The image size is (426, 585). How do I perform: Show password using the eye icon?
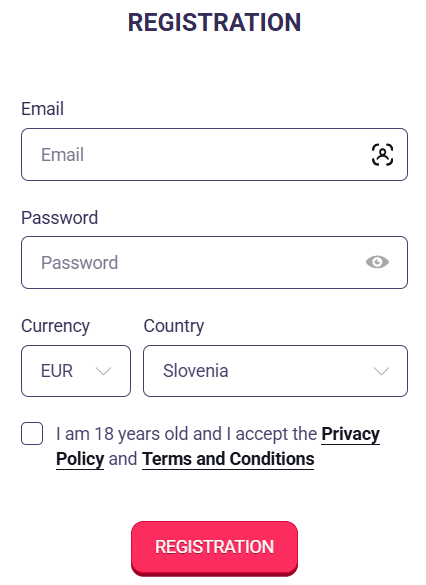[x=377, y=262]
